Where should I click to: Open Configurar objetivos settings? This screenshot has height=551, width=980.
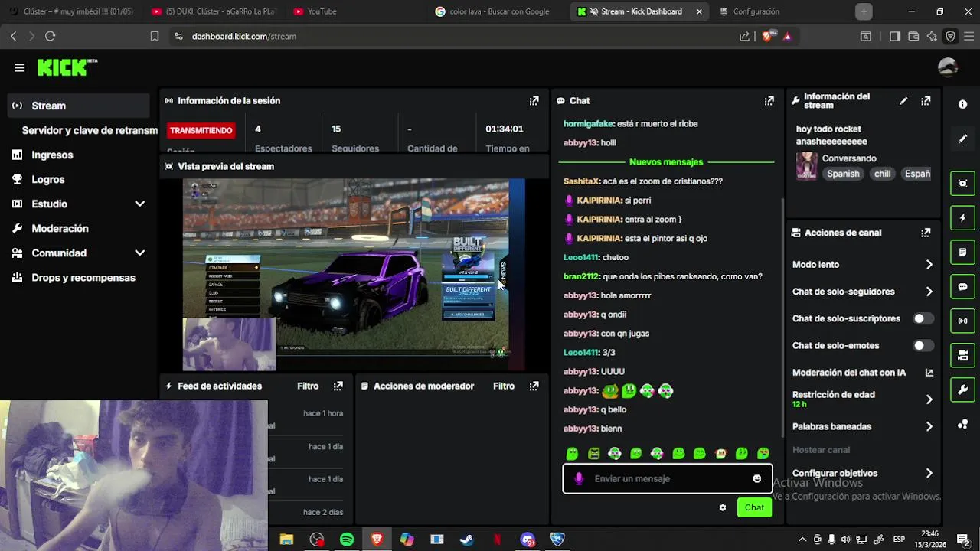863,473
